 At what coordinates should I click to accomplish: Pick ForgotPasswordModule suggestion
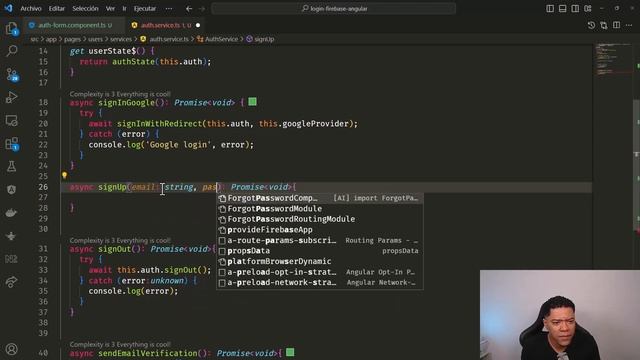pyautogui.click(x=320, y=209)
